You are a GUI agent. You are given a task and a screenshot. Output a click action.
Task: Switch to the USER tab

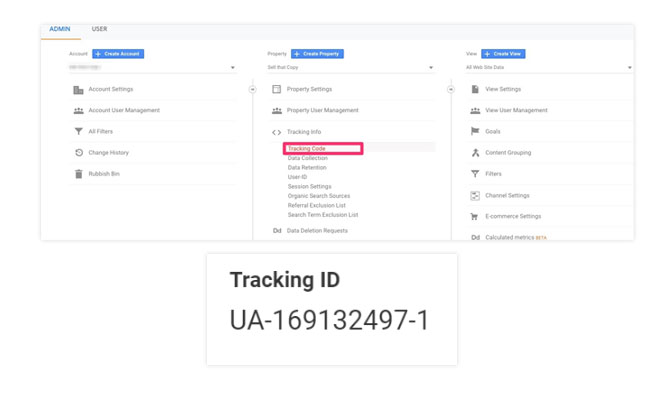[99, 29]
